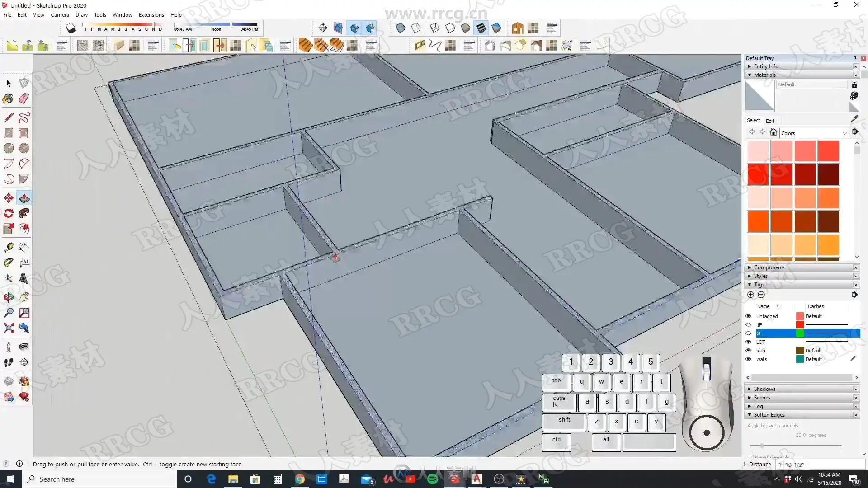Switch to the materials Edit tab
The height and width of the screenshot is (488, 868).
[770, 121]
